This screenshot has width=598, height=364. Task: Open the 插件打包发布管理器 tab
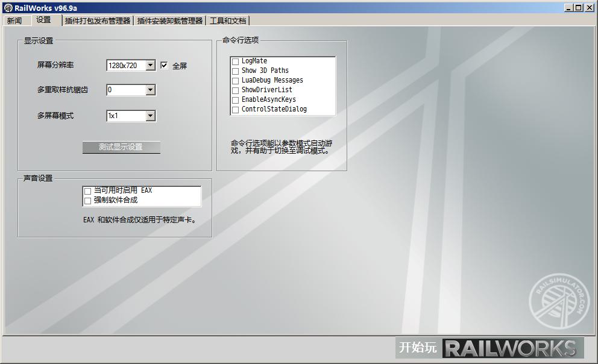point(98,20)
